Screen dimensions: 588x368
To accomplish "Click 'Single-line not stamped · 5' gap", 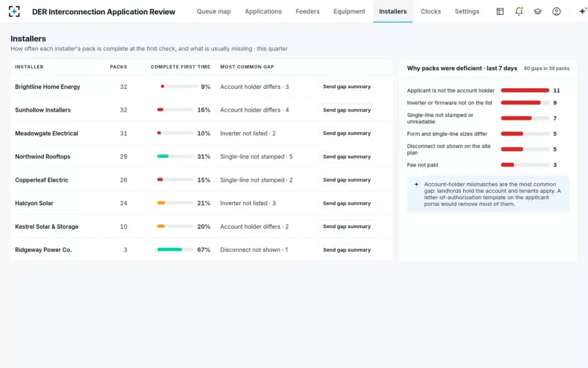I will point(256,157).
